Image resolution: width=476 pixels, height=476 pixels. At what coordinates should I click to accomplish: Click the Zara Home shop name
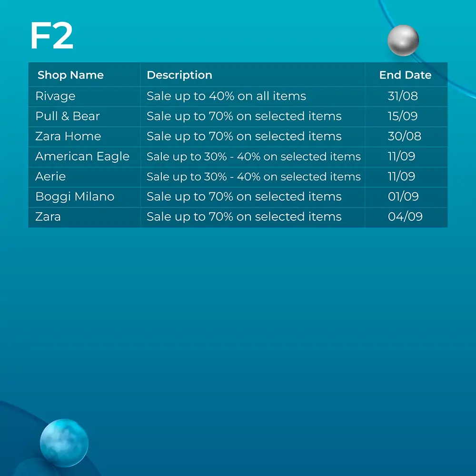[x=68, y=136]
